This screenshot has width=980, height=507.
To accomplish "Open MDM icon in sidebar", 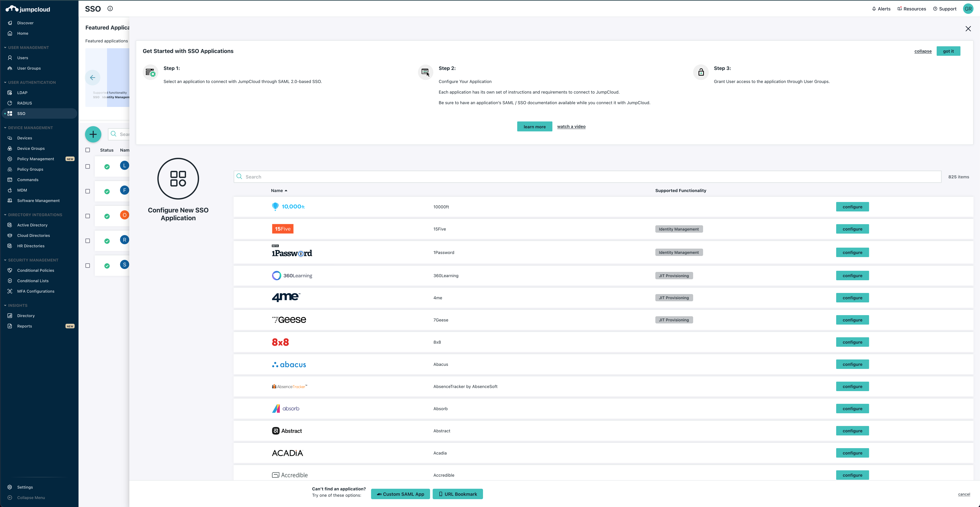I will click(10, 190).
